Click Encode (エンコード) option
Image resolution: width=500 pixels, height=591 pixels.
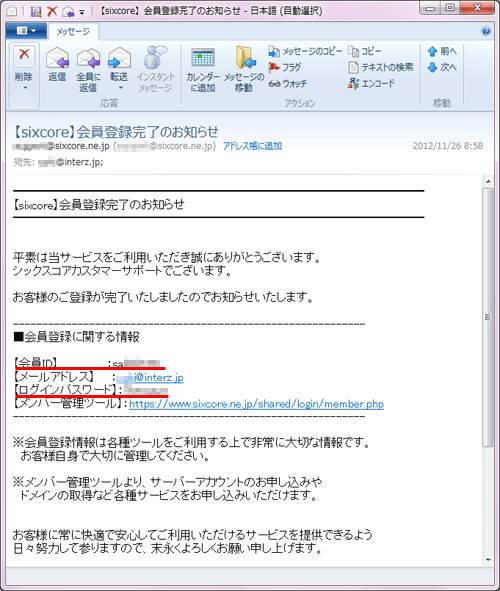[372, 83]
